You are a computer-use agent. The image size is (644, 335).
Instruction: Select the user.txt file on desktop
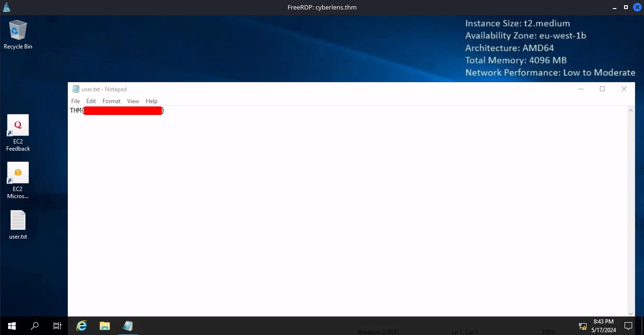point(18,225)
